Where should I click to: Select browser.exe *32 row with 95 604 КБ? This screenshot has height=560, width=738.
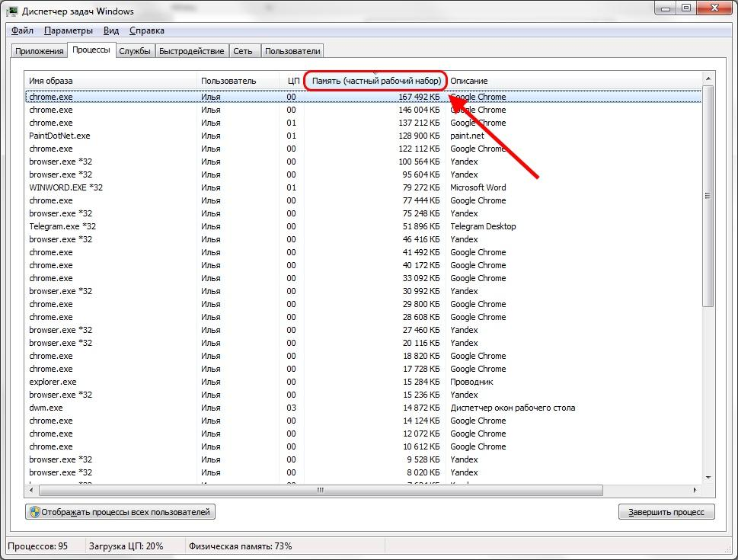[363, 174]
